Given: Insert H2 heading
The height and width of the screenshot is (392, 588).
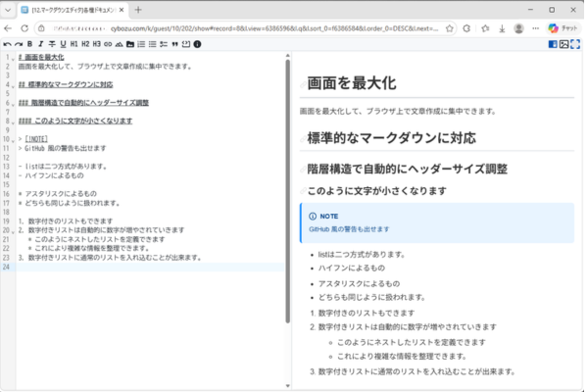Looking at the screenshot, I should (85, 44).
